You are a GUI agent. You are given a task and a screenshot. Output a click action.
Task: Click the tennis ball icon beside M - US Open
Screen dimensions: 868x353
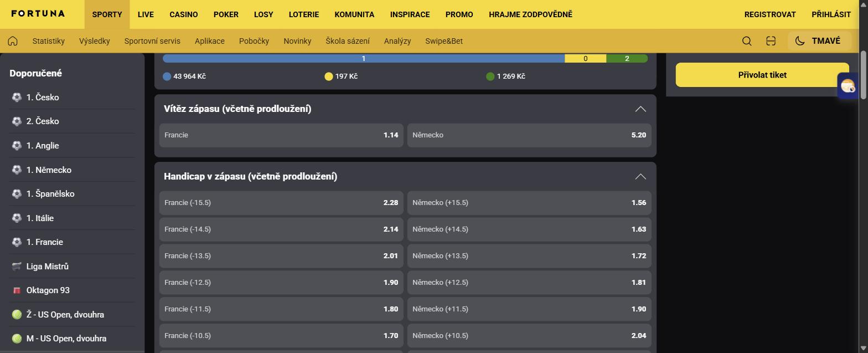pyautogui.click(x=17, y=339)
